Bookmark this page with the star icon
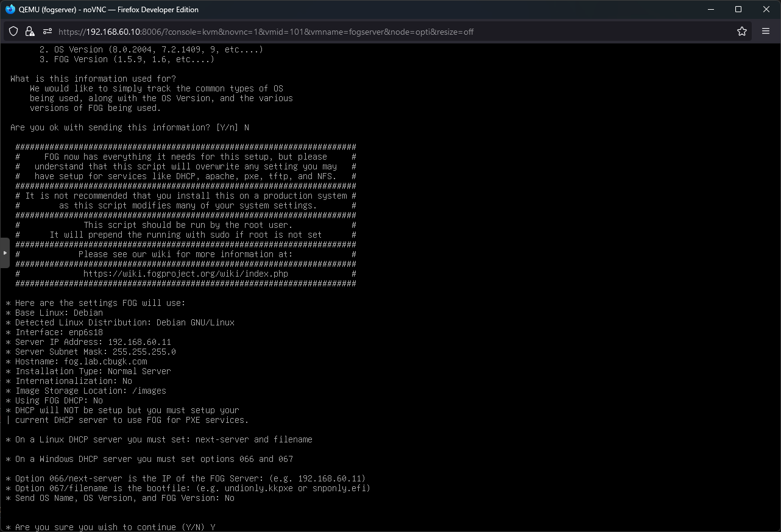Viewport: 781px width, 532px height. pyautogui.click(x=741, y=32)
